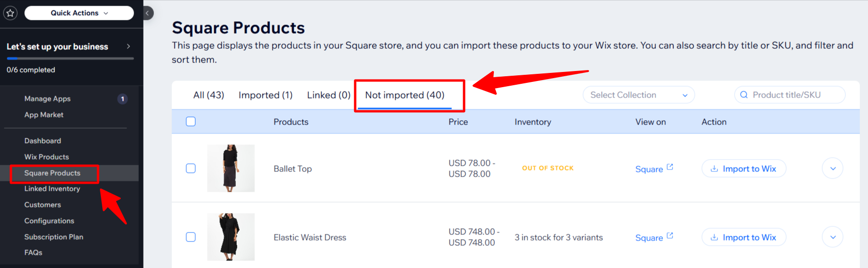The height and width of the screenshot is (268, 868).
Task: Click the star favorites icon
Action: [10, 13]
